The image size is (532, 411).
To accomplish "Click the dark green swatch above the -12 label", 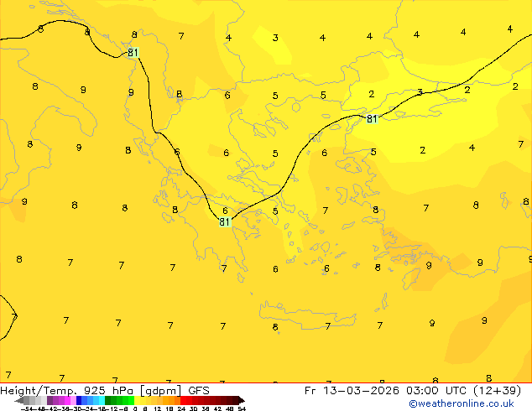I will point(108,400).
